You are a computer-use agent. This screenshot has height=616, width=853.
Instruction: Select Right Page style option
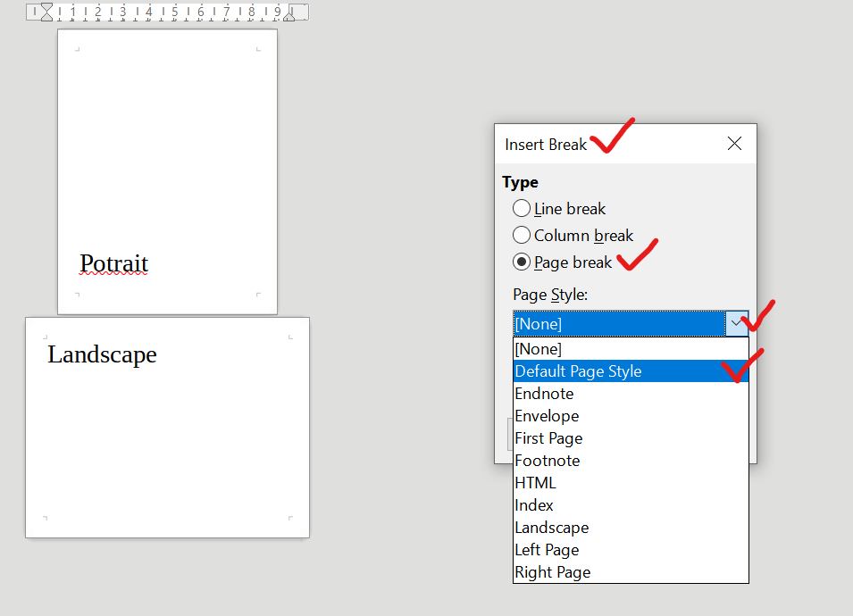(x=631, y=572)
